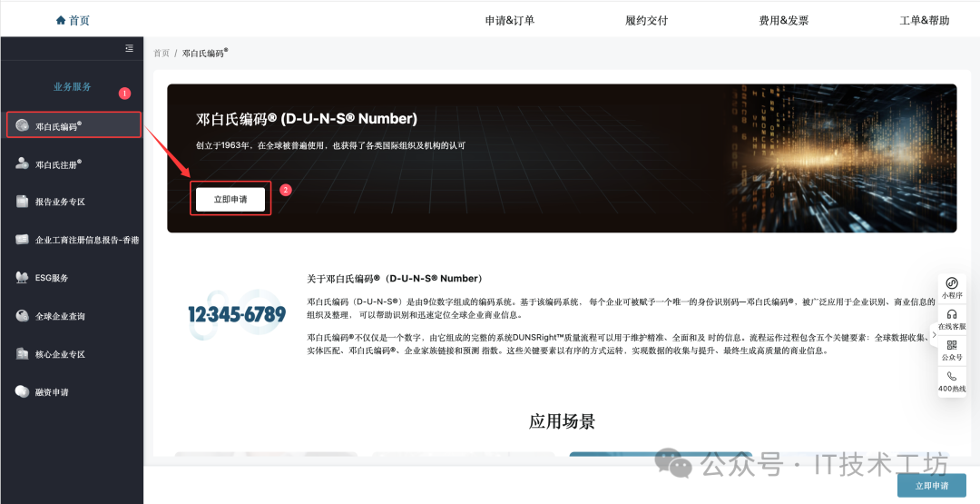Click the 邓白氏编码 sidebar globe icon

[x=22, y=125]
